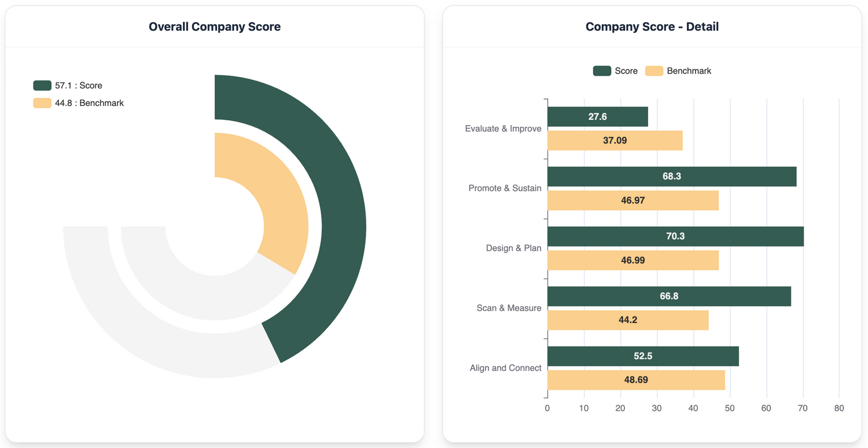This screenshot has width=868, height=448.
Task: Click the Evaluate & Improve score bar 27.6
Action: click(x=597, y=116)
